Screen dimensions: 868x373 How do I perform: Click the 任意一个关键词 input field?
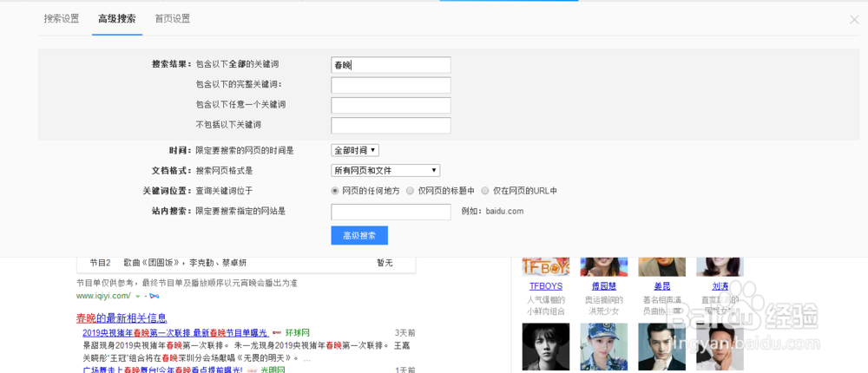(x=391, y=105)
